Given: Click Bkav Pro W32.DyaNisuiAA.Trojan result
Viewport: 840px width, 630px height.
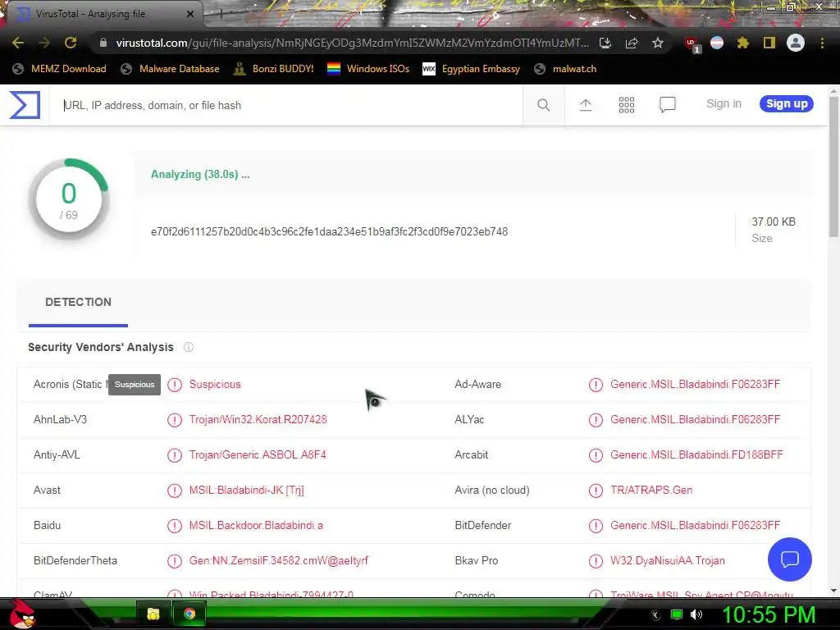Looking at the screenshot, I should tap(668, 561).
